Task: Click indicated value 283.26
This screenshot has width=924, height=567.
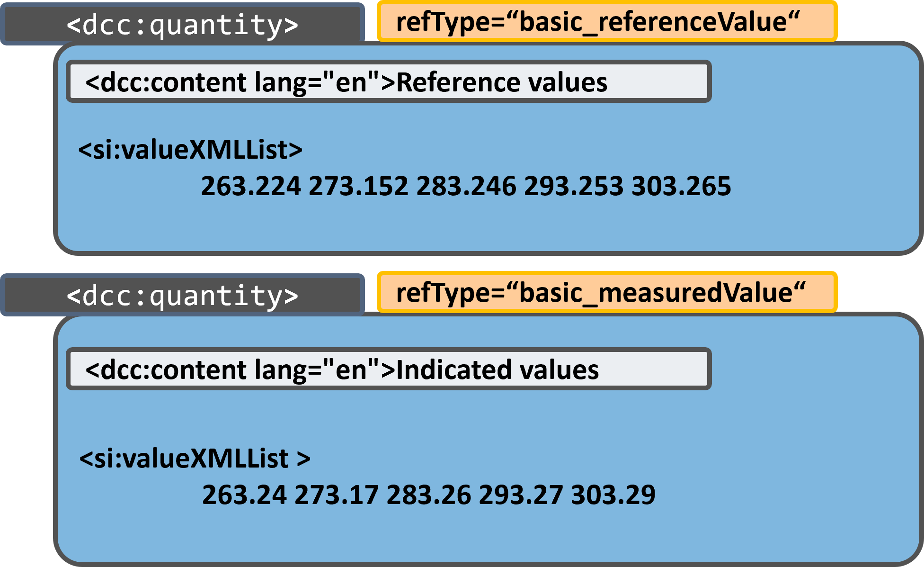Action: [429, 495]
